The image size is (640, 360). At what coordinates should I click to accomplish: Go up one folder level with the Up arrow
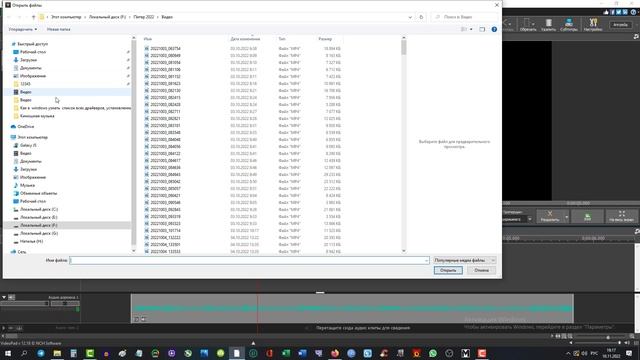tap(33, 17)
